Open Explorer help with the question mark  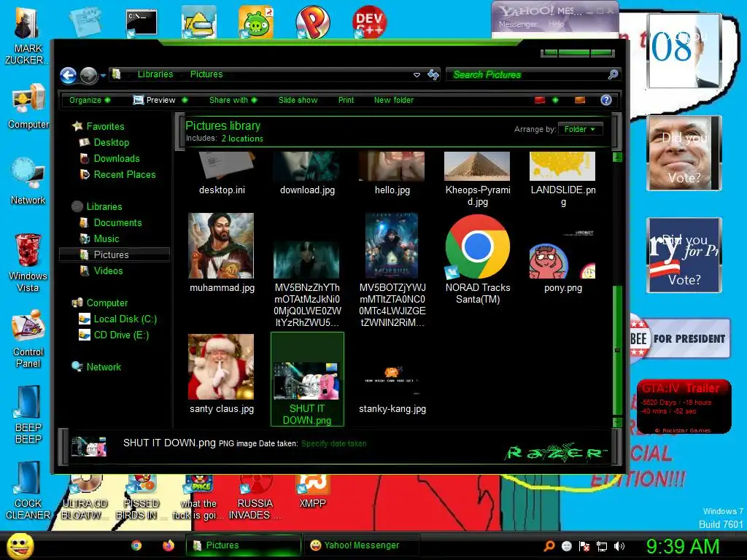pyautogui.click(x=606, y=100)
